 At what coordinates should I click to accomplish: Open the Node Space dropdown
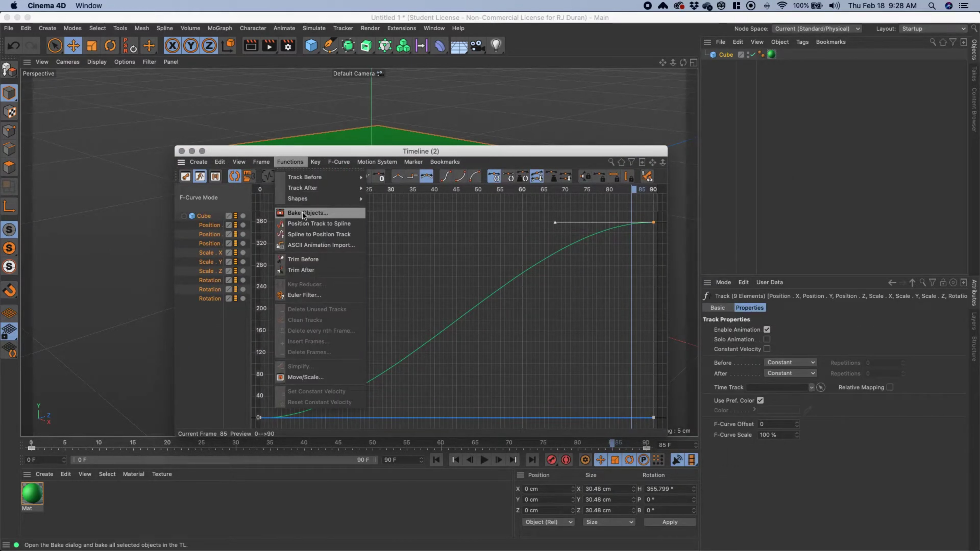click(817, 29)
